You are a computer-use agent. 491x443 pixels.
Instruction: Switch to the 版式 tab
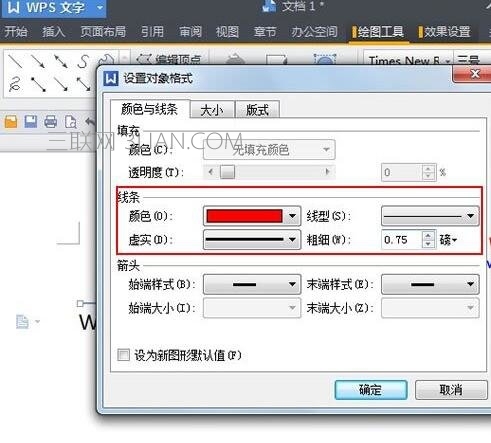257,110
